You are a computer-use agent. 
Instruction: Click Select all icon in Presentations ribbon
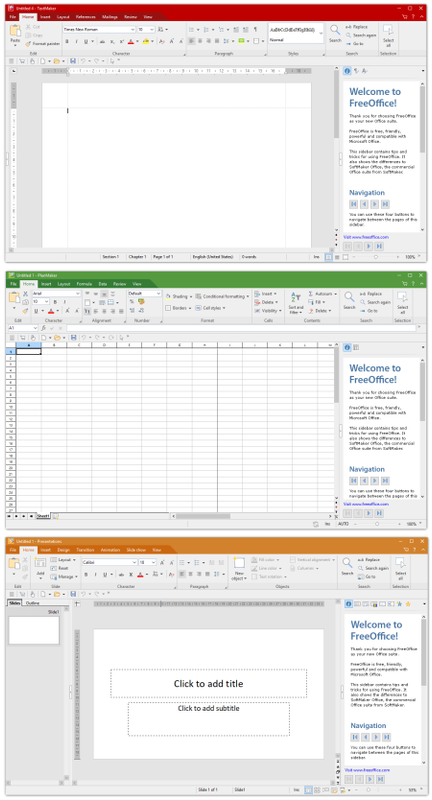400,563
